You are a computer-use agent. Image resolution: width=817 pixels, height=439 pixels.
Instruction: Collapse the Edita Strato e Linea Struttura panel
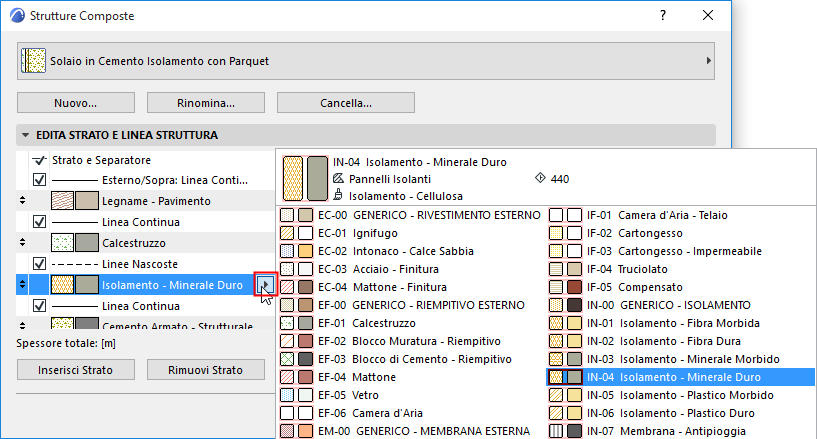25,135
